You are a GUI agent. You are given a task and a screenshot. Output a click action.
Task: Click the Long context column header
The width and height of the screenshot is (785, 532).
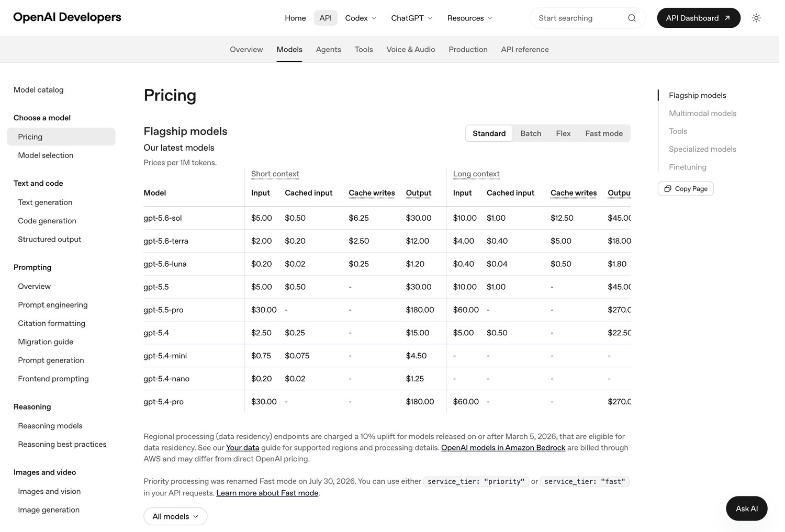click(x=476, y=174)
